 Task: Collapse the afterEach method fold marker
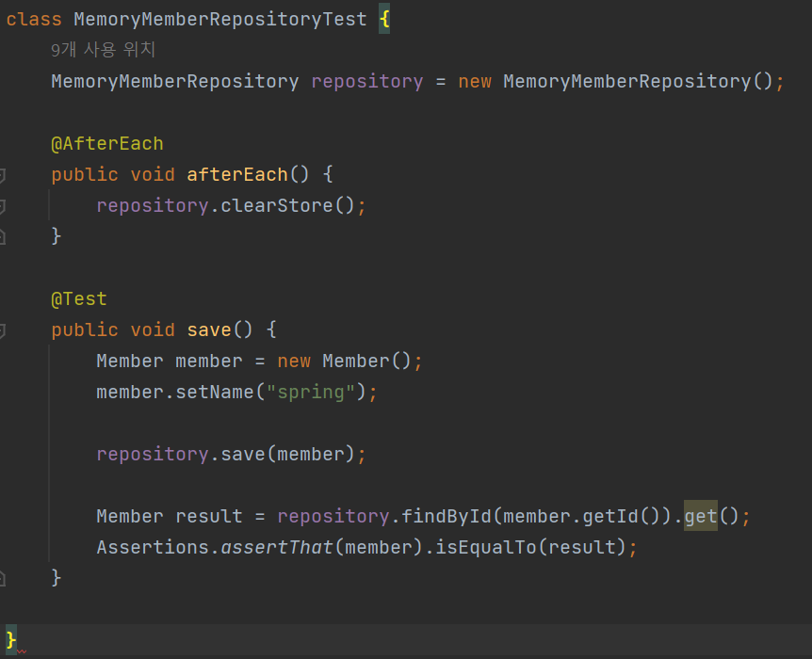coord(2,175)
